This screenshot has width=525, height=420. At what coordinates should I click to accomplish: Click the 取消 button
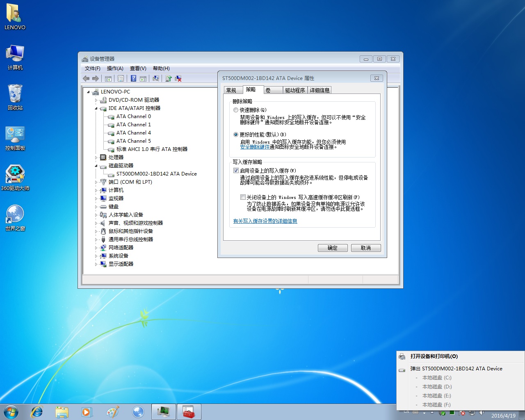366,248
